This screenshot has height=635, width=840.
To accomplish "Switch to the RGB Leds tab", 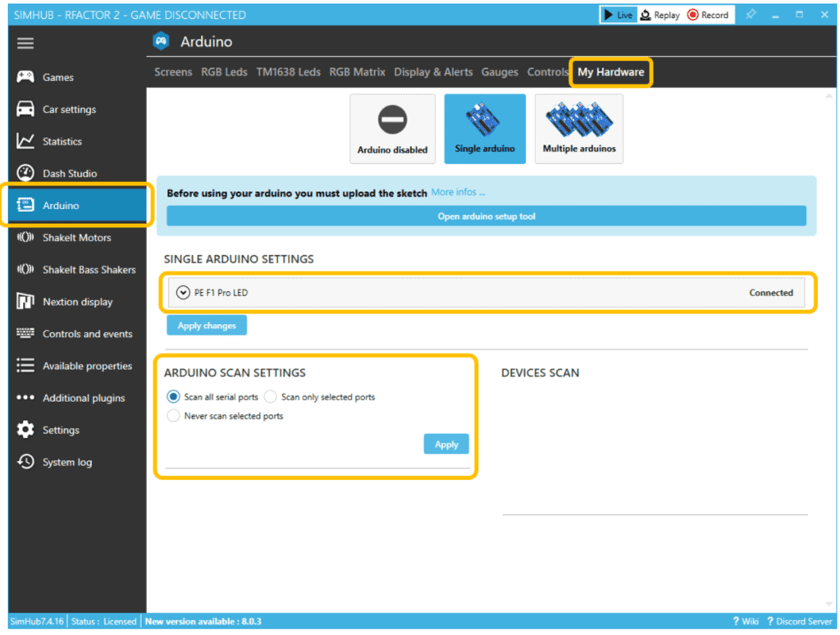I will tap(224, 72).
